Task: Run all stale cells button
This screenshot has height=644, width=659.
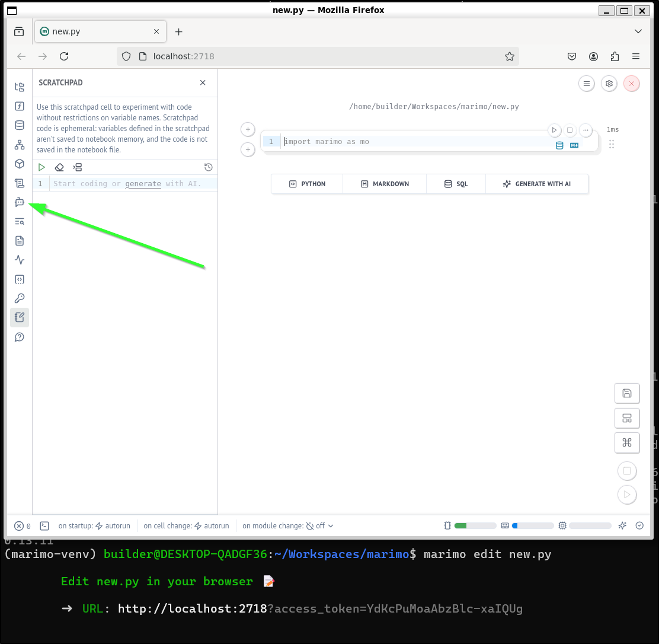Action: pos(626,495)
